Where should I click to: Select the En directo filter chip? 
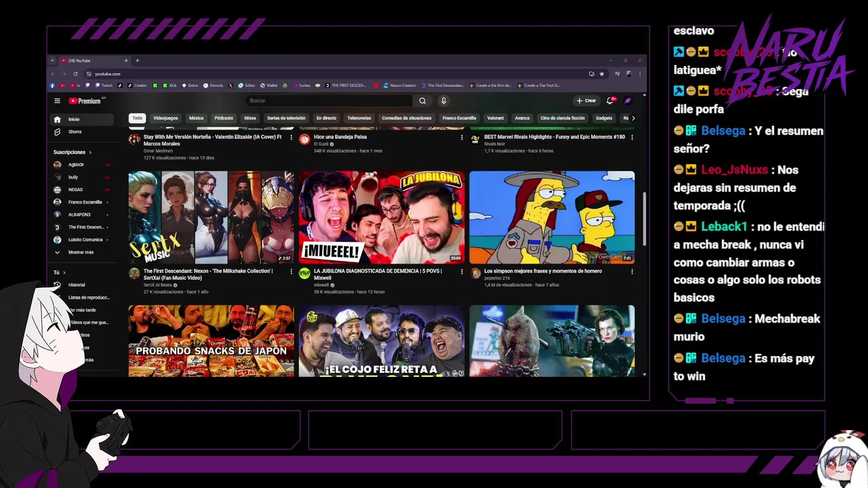[x=326, y=118]
